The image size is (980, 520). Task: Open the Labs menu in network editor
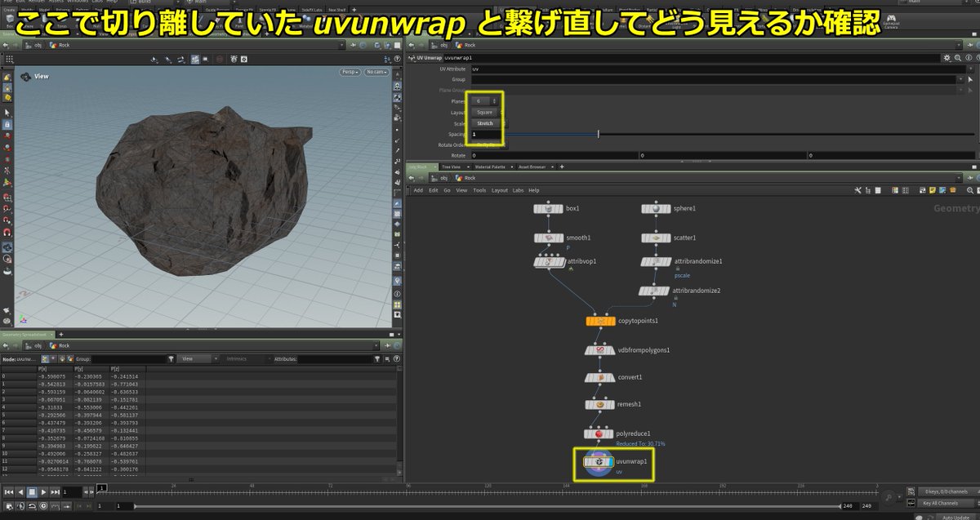[x=518, y=190]
